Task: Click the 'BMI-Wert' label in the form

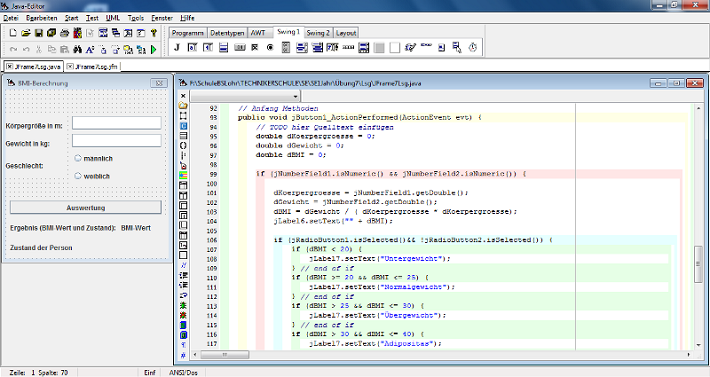Action: 136,228
